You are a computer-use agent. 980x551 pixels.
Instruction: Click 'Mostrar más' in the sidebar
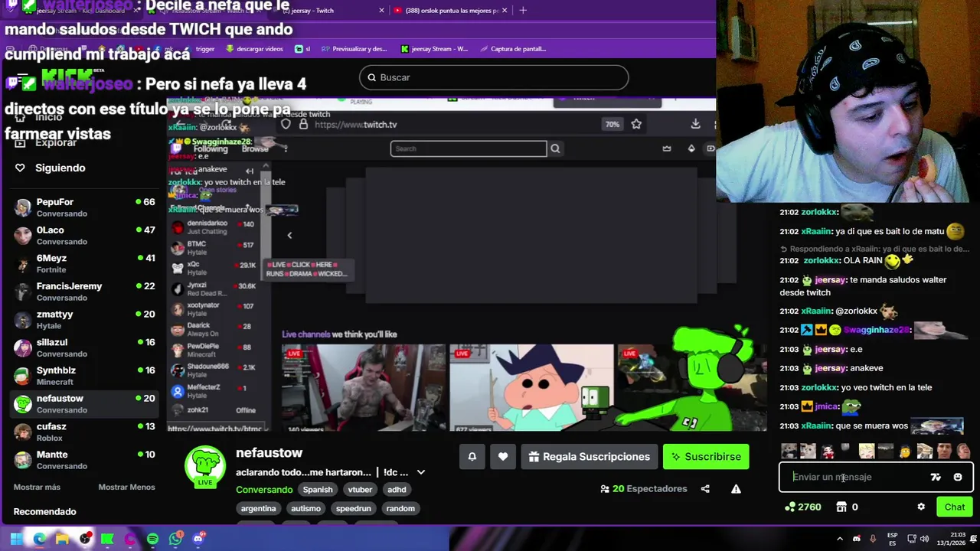pos(37,487)
